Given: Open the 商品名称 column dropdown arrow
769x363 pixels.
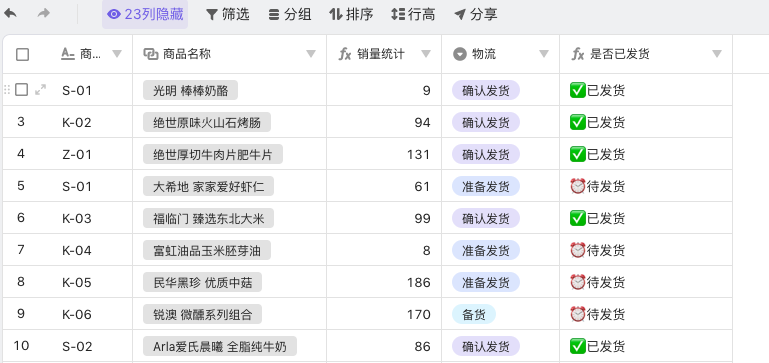Looking at the screenshot, I should pos(311,54).
